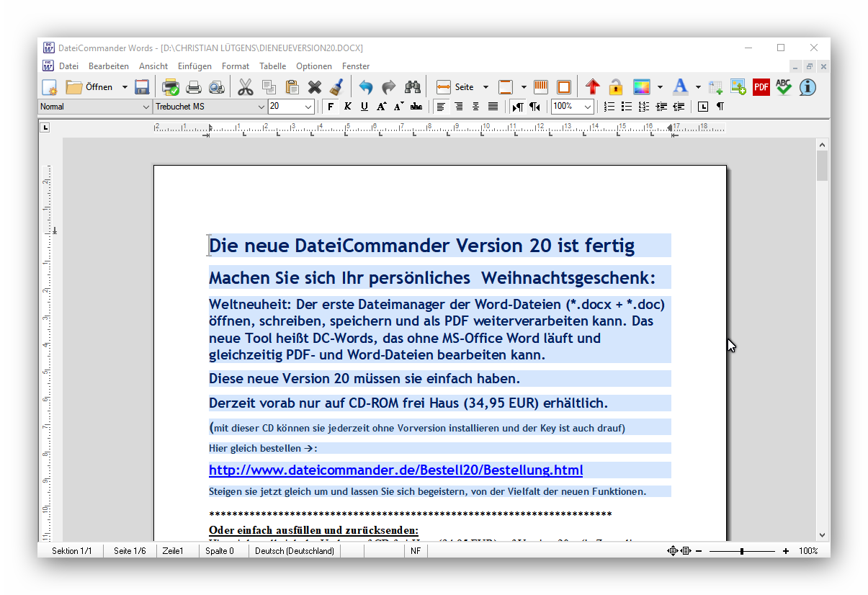Open the Einfügen menu
This screenshot has width=868, height=595.
194,66
